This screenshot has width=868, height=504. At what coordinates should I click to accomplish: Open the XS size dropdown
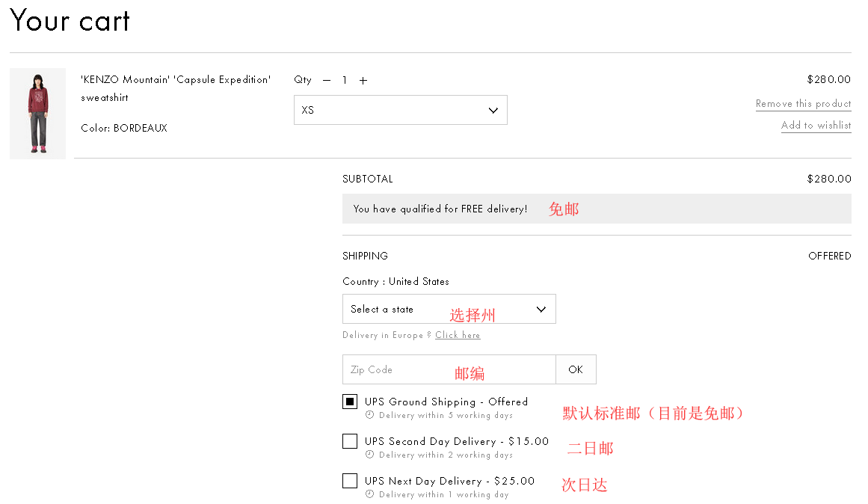pyautogui.click(x=400, y=110)
